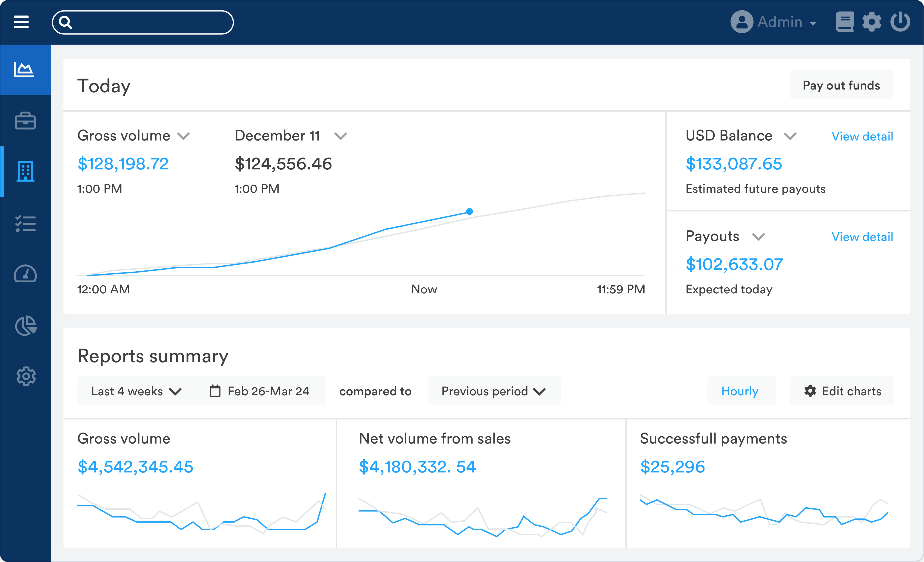The height and width of the screenshot is (562, 924).
Task: Open the task list icon in sidebar
Action: (25, 223)
